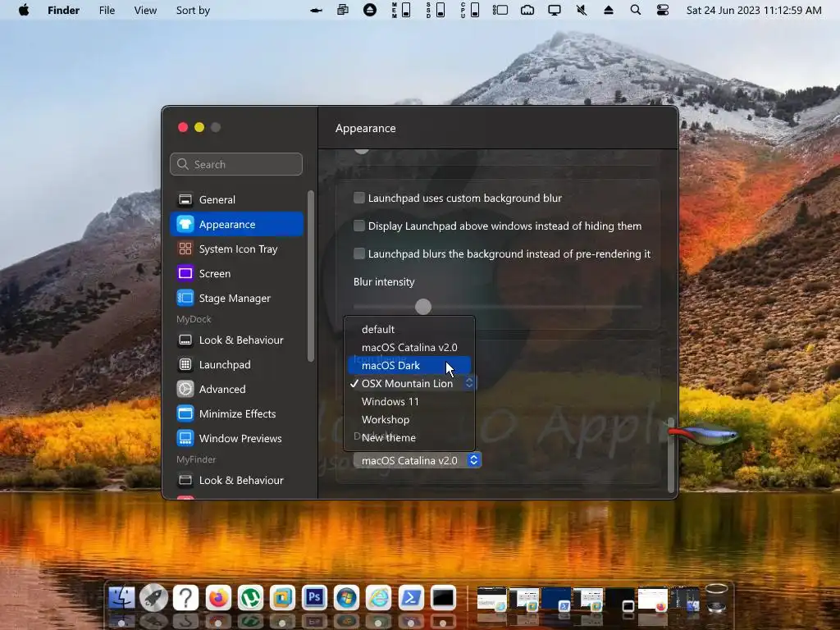
Task: Open the bottom macOS Catalina v2.0 dropdown
Action: [x=417, y=460]
